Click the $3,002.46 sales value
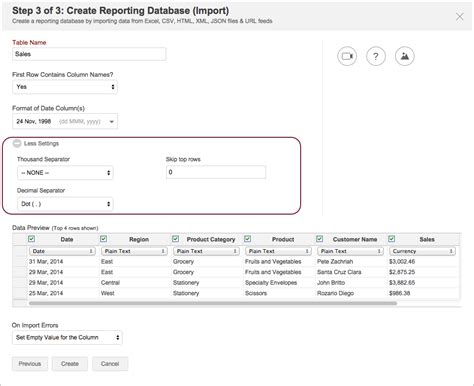The image size is (474, 386). tap(402, 262)
